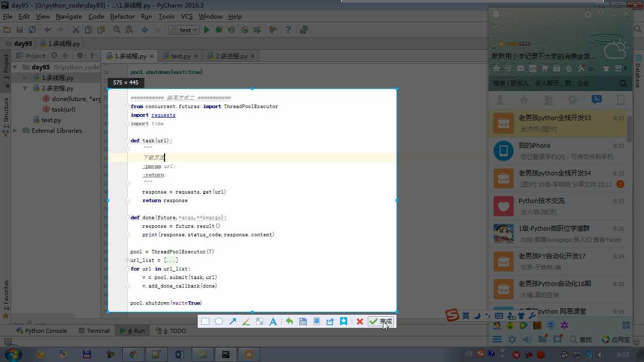Open the Refactor menu
This screenshot has height=362, width=644.
click(122, 17)
